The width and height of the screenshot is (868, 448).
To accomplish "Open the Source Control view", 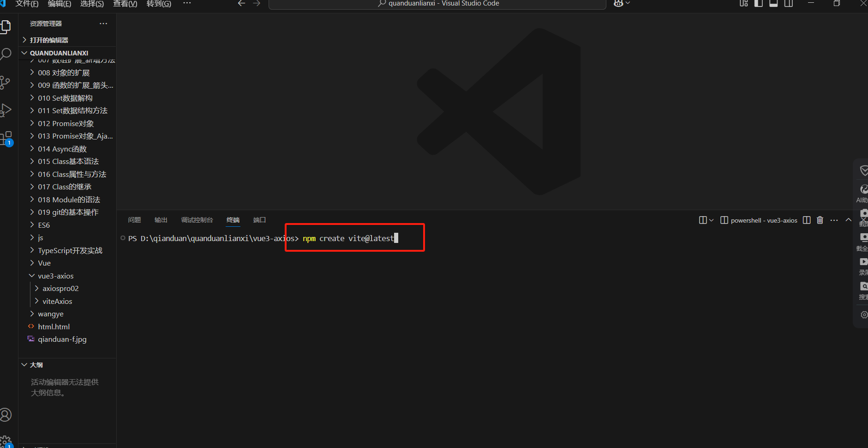I will [x=6, y=82].
